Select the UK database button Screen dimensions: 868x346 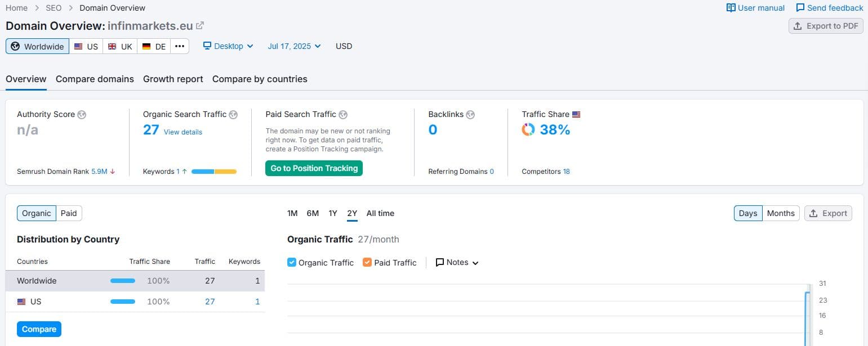point(120,46)
